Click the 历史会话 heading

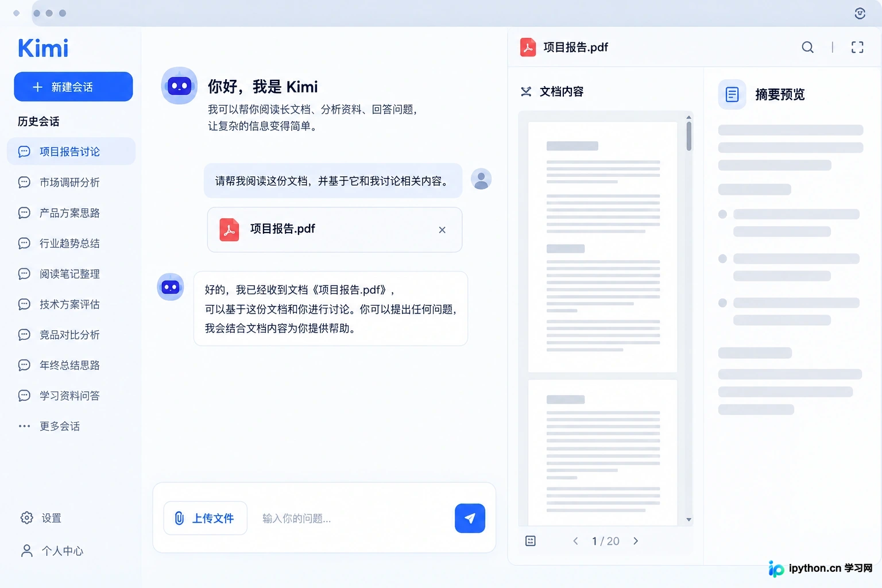[38, 121]
